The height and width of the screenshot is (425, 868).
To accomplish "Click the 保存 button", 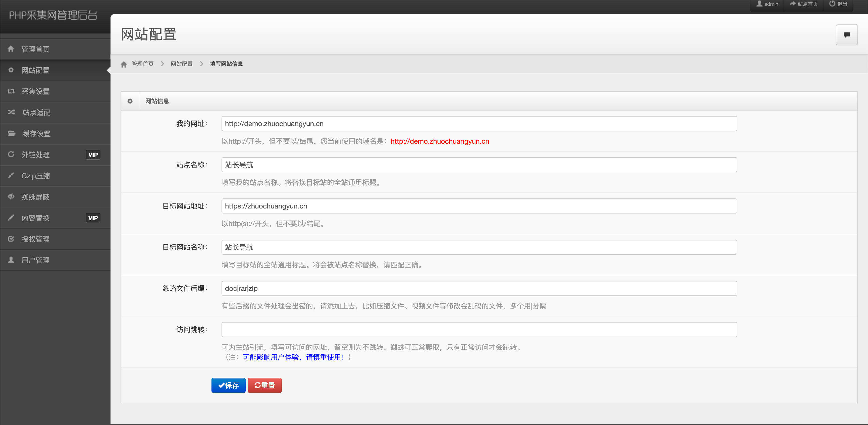I will pyautogui.click(x=228, y=385).
